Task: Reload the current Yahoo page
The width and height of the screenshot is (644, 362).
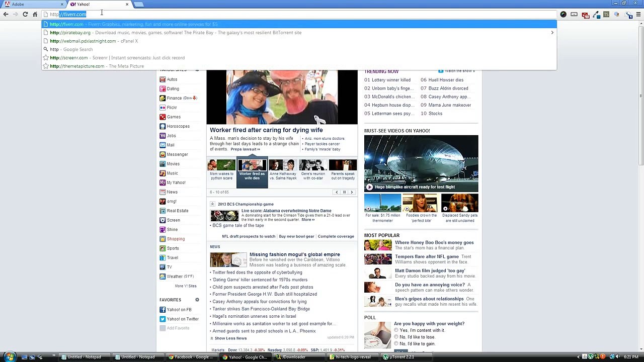Action: tap(25, 14)
